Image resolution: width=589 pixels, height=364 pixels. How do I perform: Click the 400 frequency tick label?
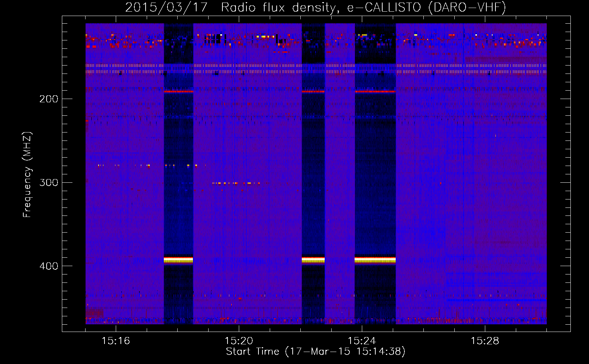tap(49, 266)
